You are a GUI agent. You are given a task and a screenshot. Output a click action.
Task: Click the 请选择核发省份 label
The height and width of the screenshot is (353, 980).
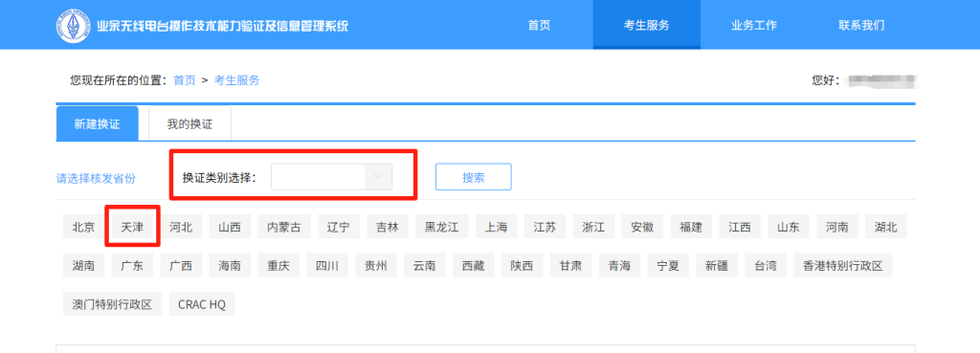click(96, 178)
